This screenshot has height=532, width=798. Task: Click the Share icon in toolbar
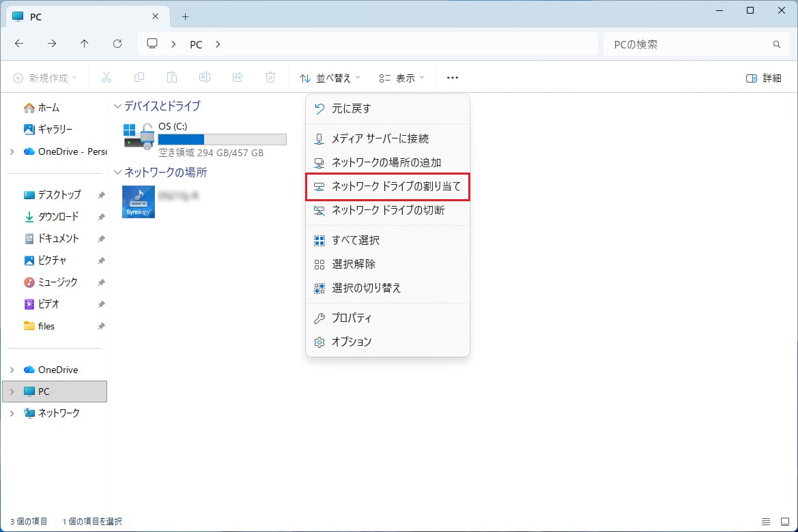click(238, 78)
